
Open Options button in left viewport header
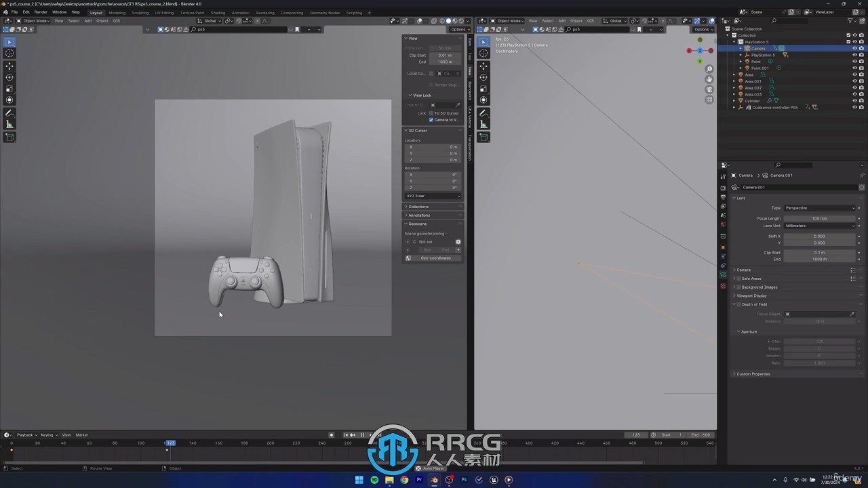pos(458,29)
